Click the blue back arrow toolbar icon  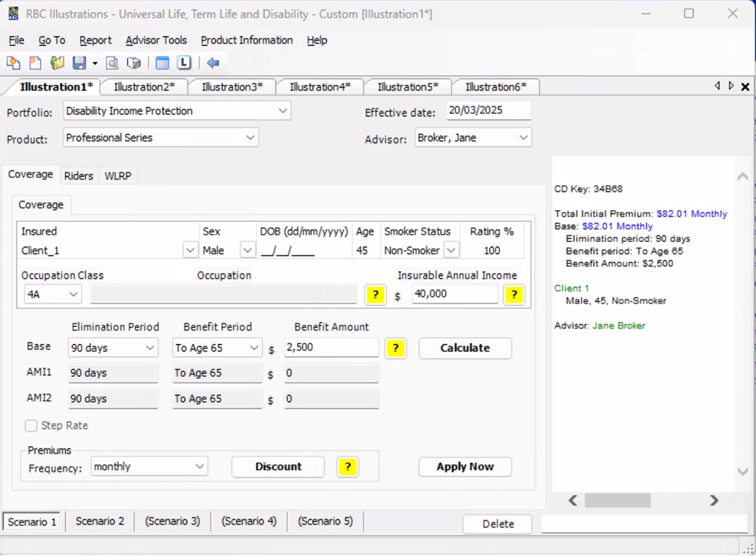point(213,63)
